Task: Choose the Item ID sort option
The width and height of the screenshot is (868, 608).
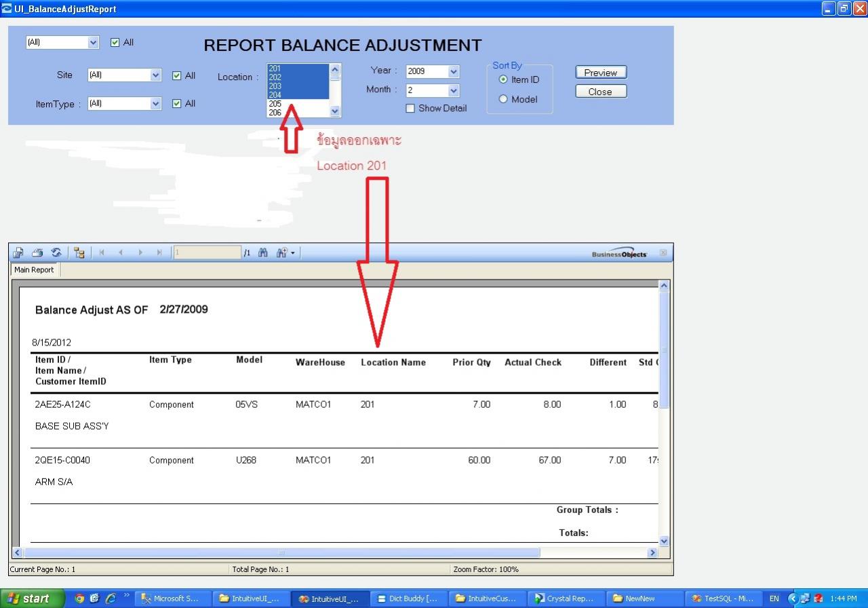Action: coord(503,79)
